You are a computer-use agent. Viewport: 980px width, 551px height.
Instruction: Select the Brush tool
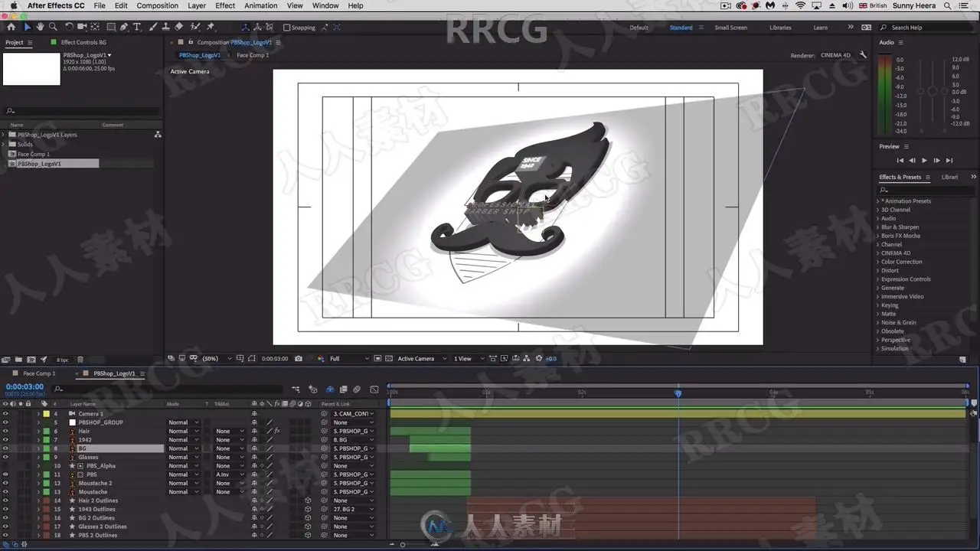[153, 27]
